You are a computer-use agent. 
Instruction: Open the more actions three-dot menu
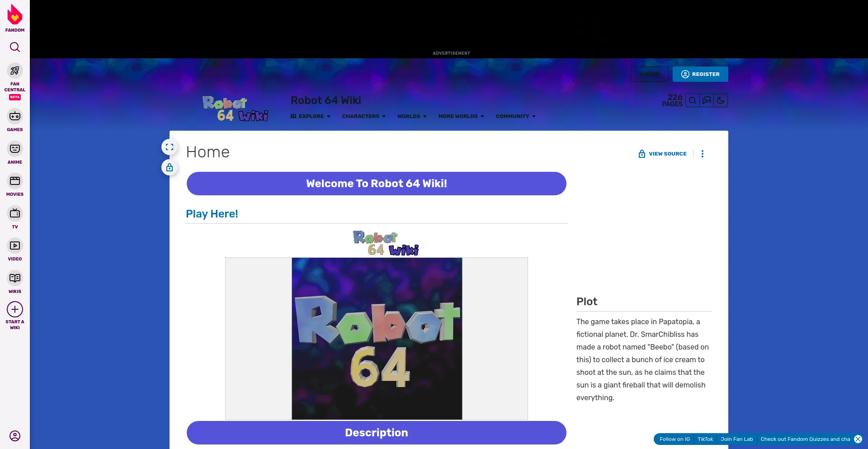[703, 154]
